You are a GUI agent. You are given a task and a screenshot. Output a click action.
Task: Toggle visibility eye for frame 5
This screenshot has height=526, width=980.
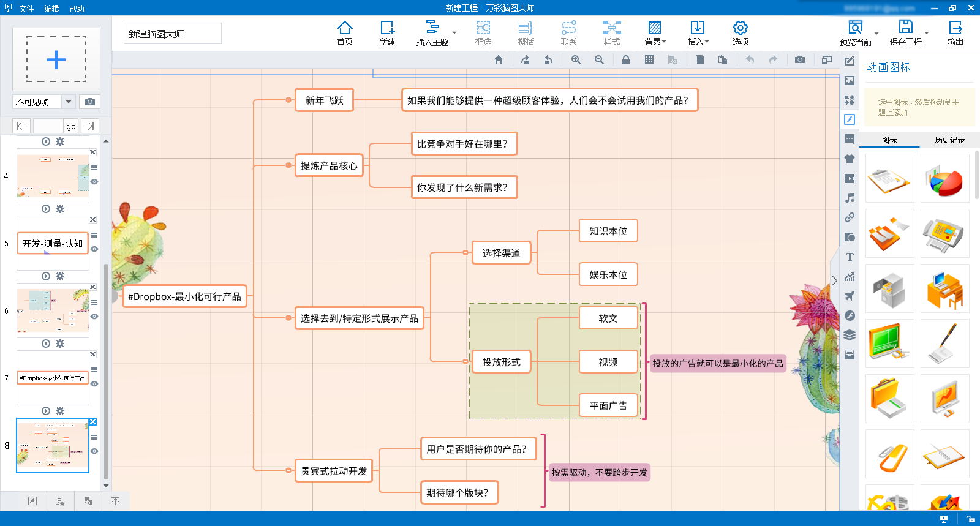tap(94, 249)
